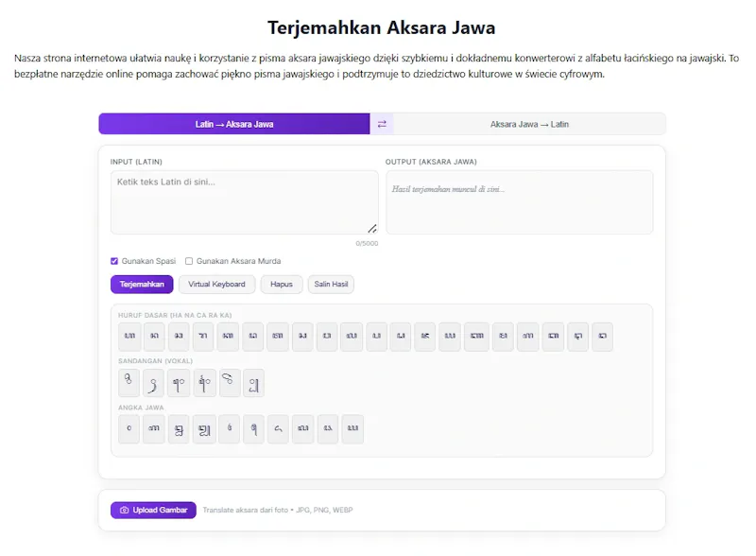
Task: Click the Upload Gambar button
Action: click(x=153, y=511)
